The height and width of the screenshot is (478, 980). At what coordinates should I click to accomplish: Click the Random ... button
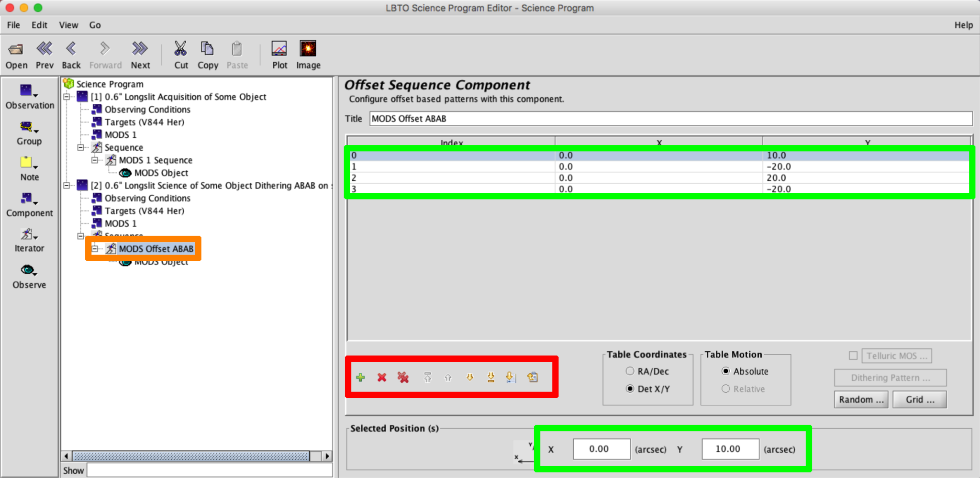[861, 400]
